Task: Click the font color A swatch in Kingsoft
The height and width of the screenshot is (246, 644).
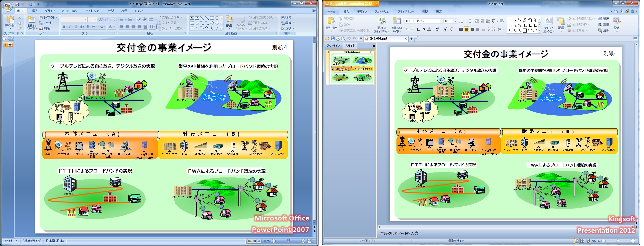Action: [429, 29]
